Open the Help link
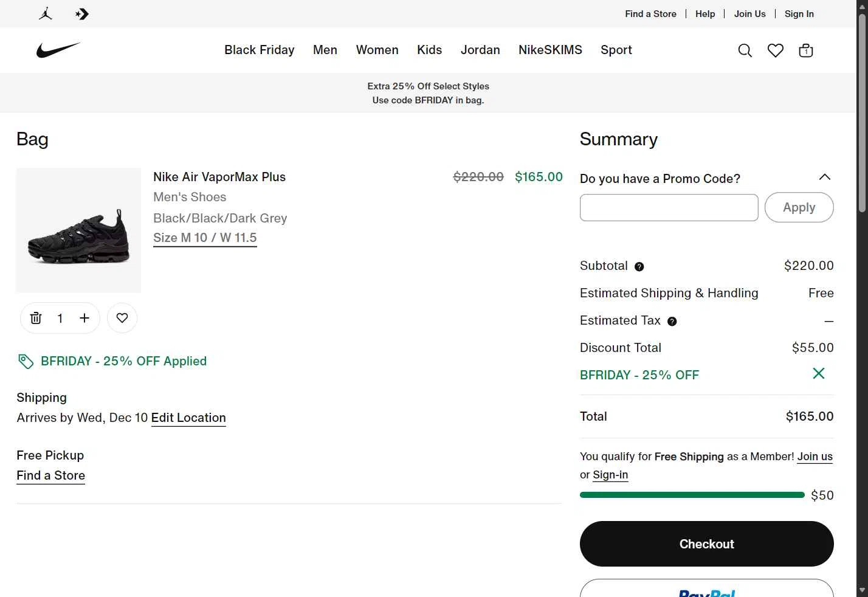This screenshot has width=868, height=597. (705, 13)
